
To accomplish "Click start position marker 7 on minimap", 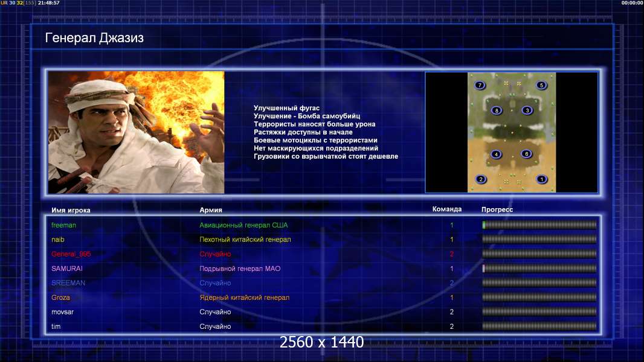I will (x=479, y=85).
